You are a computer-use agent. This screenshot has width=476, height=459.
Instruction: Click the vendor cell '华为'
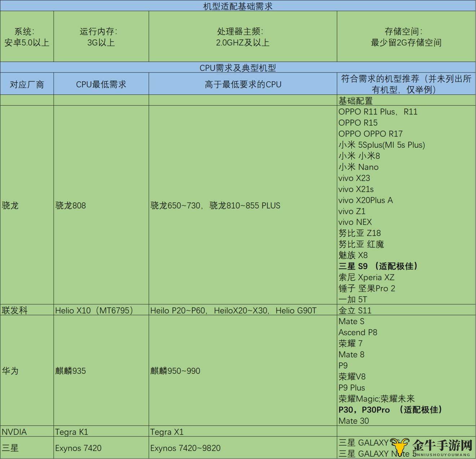click(x=27, y=370)
